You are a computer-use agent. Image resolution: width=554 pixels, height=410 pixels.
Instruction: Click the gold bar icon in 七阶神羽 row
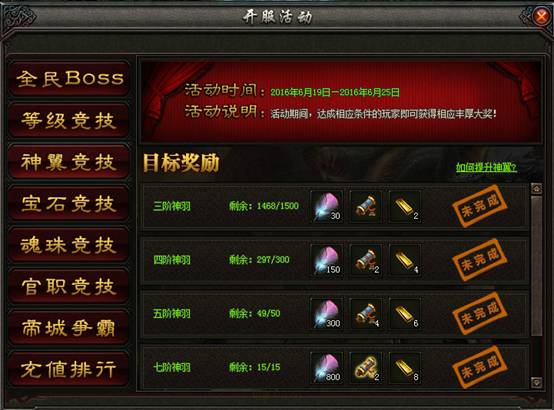(x=405, y=368)
